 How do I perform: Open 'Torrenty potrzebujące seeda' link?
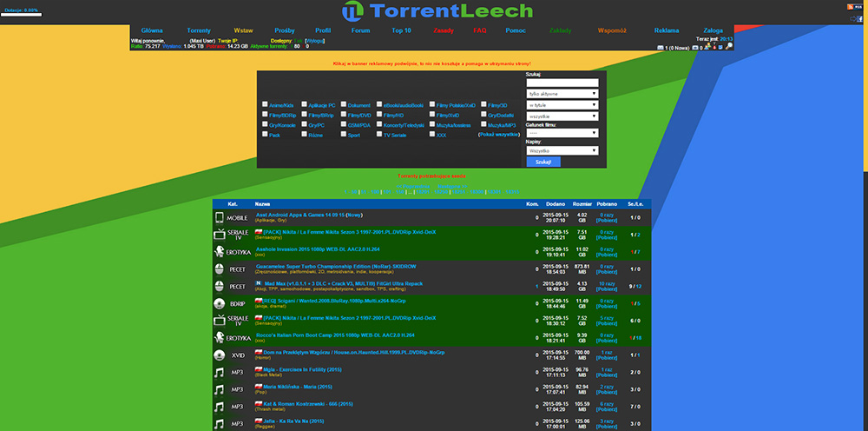431,176
